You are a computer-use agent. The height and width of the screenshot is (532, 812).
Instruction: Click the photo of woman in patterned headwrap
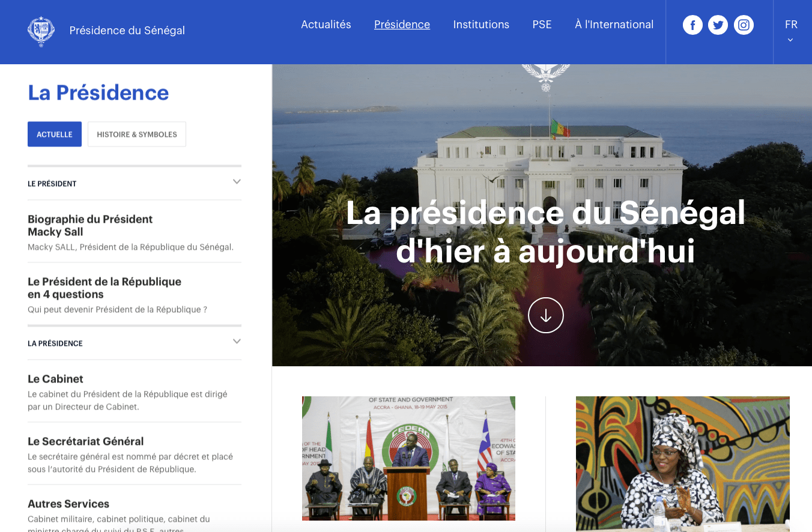coord(682,464)
